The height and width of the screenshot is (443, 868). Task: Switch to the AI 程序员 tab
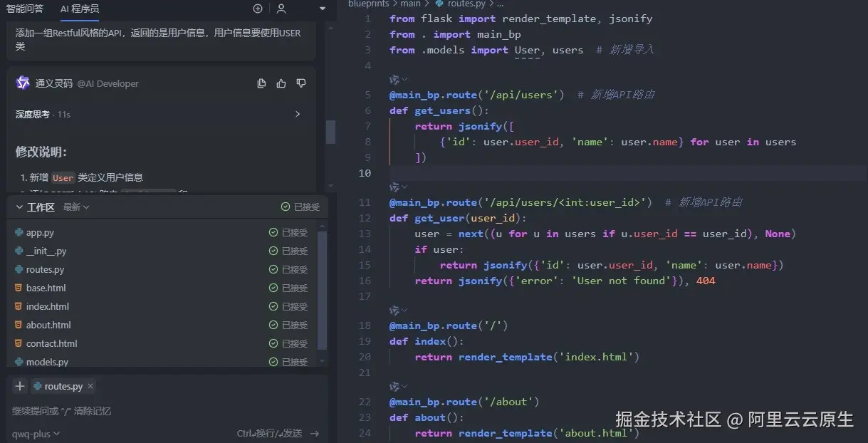[x=80, y=9]
